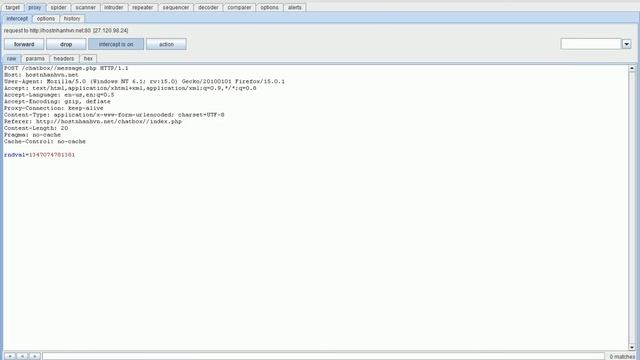Click the scrollbar down arrow
640x360 pixels.
632,347
